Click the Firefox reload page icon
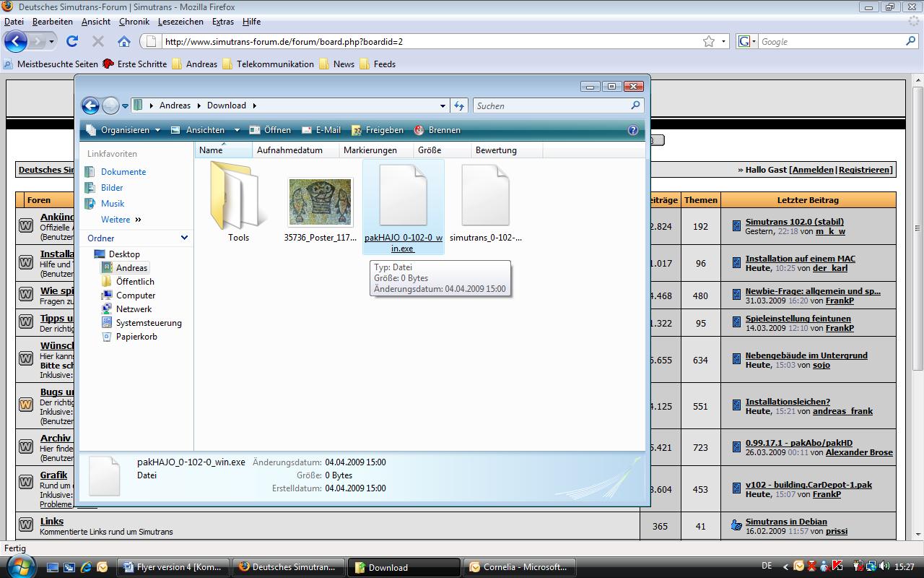This screenshot has width=924, height=578. click(72, 41)
